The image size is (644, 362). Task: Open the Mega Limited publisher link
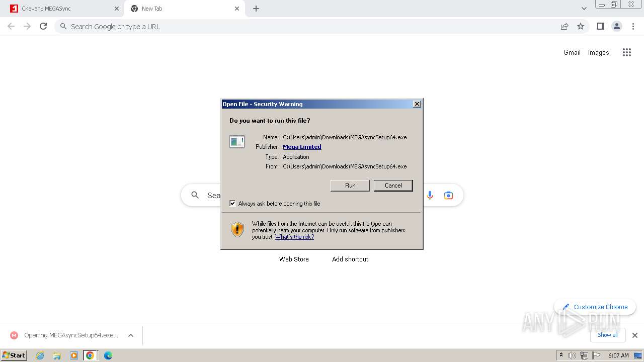coord(302,147)
